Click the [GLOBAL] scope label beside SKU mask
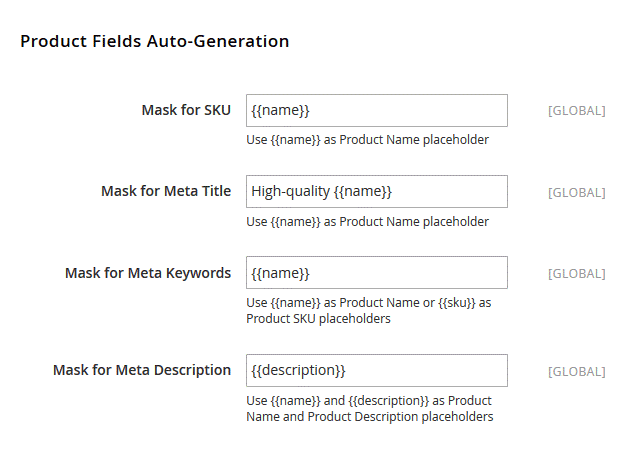The width and height of the screenshot is (640, 450). 576,111
